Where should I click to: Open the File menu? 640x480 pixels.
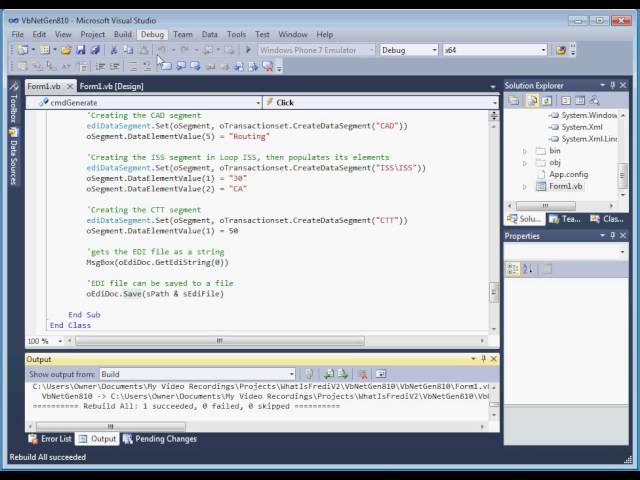click(x=18, y=34)
